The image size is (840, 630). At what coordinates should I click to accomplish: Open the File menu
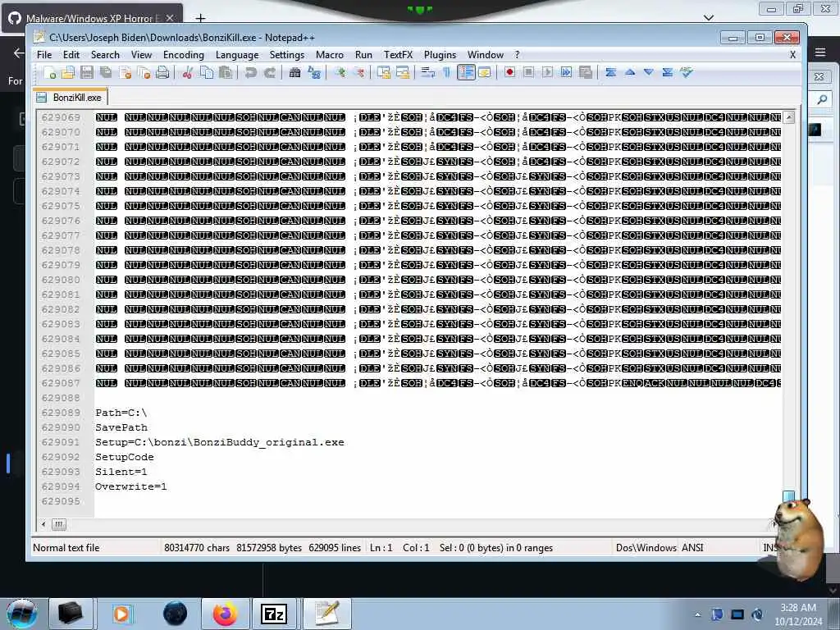tap(44, 55)
